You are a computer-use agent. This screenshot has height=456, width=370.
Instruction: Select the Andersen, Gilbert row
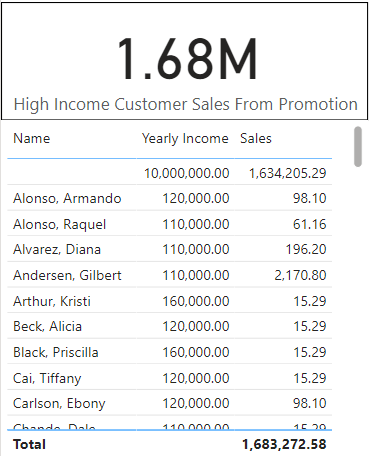(170, 275)
